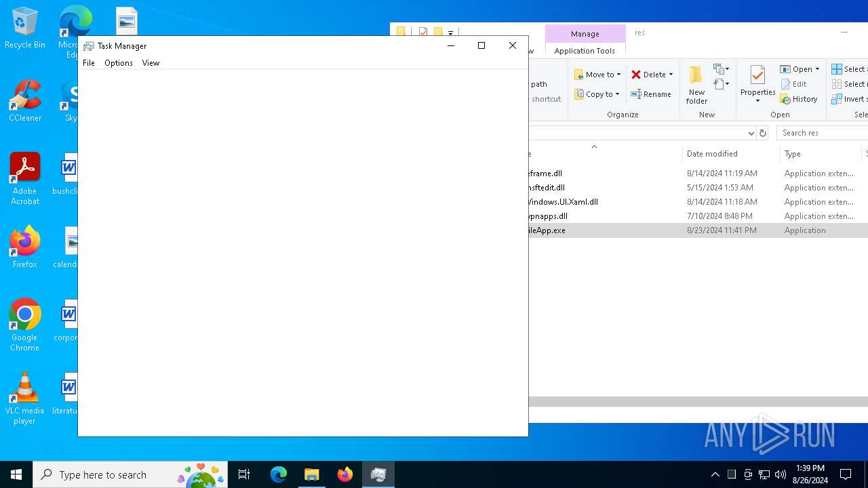Open Task View from the taskbar
The width and height of the screenshot is (868, 488).
244,474
